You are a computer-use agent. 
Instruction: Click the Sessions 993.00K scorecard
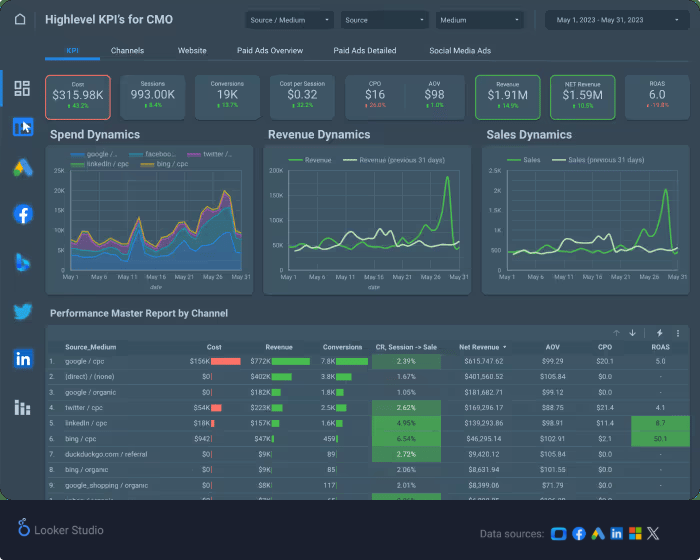pos(153,97)
